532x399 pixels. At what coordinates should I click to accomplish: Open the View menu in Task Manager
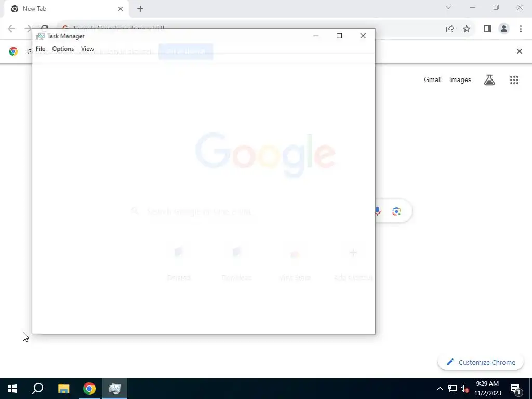pyautogui.click(x=87, y=49)
